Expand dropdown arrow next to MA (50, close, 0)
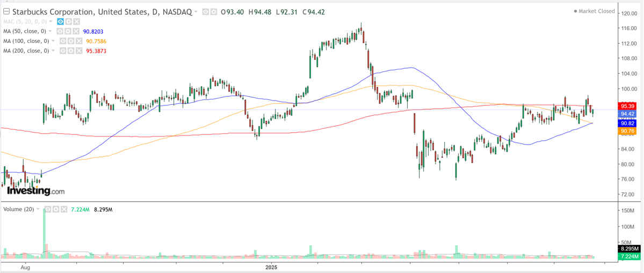The image size is (644, 273). pos(50,31)
